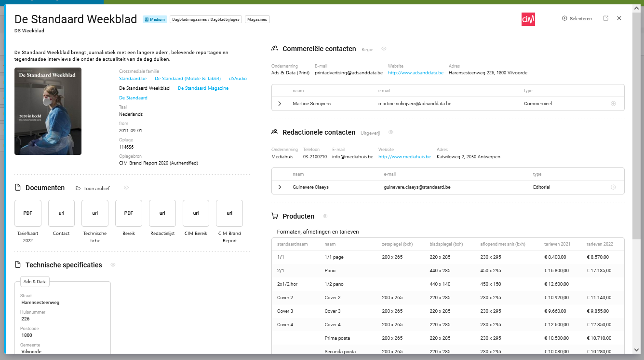The image size is (644, 360).
Task: Open details in new window icon
Action: pos(605,18)
